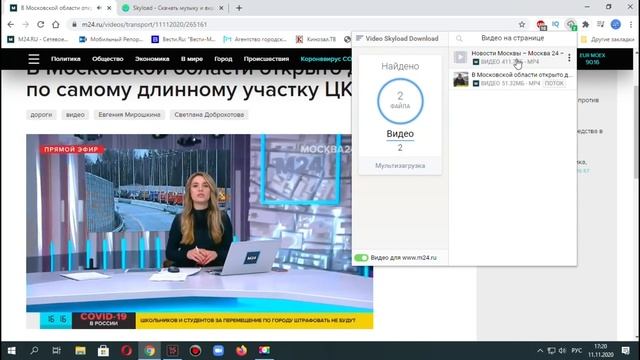Open the options menu for 'Новости Москвы' video

click(x=569, y=58)
